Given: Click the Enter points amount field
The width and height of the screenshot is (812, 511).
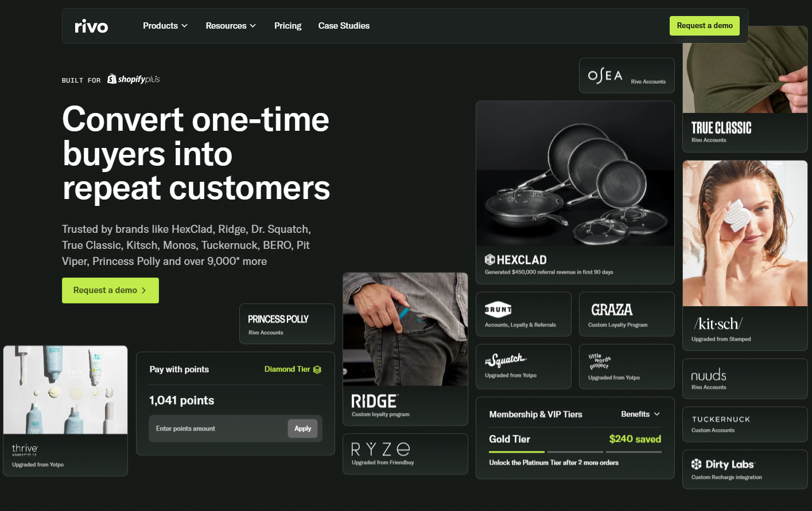Looking at the screenshot, I should 218,428.
